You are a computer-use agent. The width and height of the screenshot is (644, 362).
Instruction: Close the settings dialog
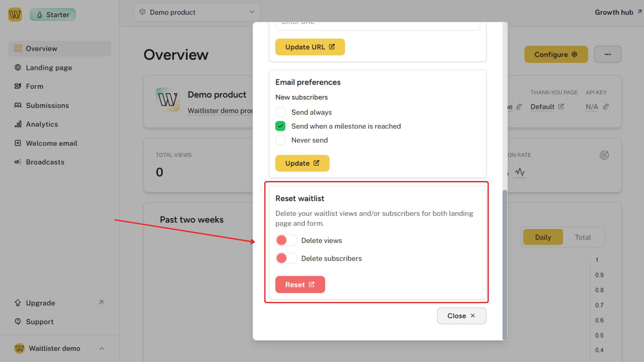[462, 316]
